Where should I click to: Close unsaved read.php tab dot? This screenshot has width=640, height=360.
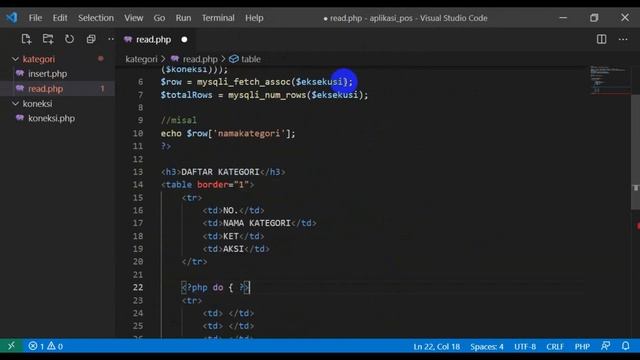pyautogui.click(x=184, y=40)
